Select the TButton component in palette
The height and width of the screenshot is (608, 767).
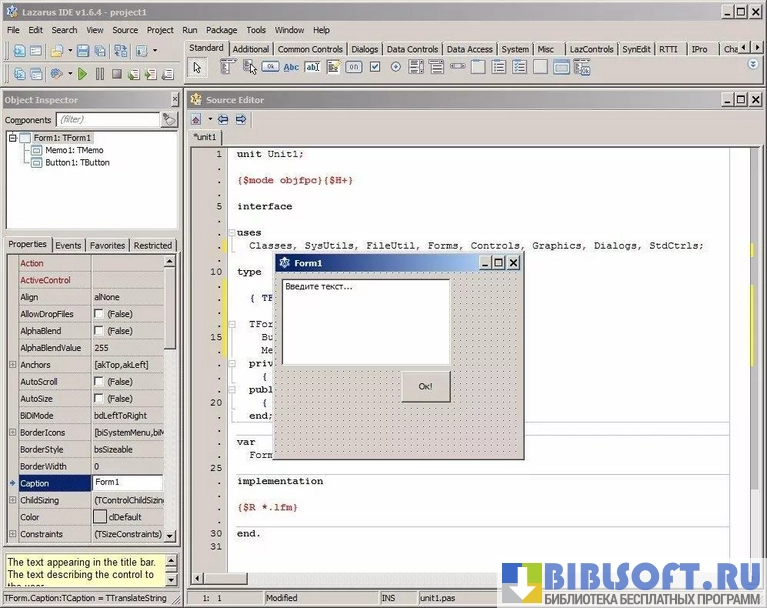pyautogui.click(x=271, y=67)
